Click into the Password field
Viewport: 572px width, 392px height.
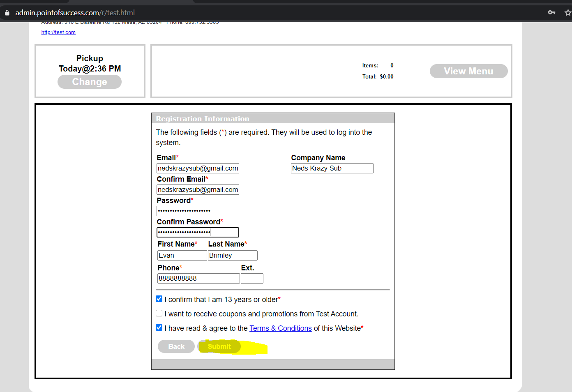point(198,211)
